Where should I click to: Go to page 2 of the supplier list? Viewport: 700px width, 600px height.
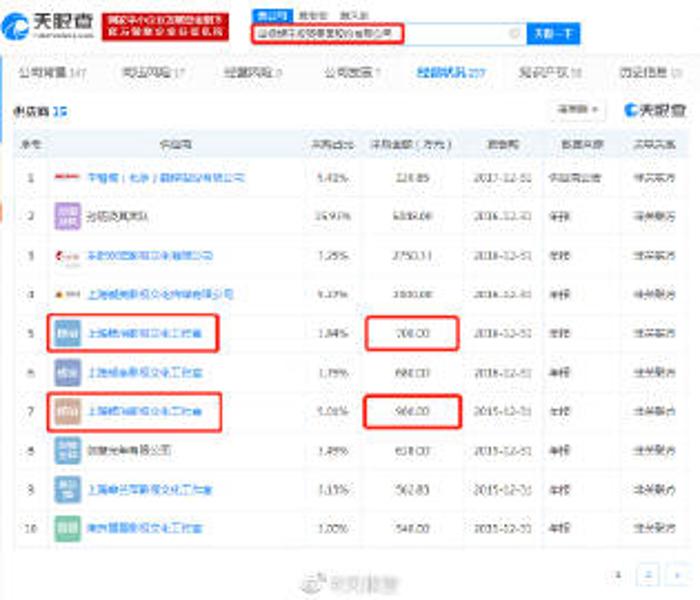point(649,575)
